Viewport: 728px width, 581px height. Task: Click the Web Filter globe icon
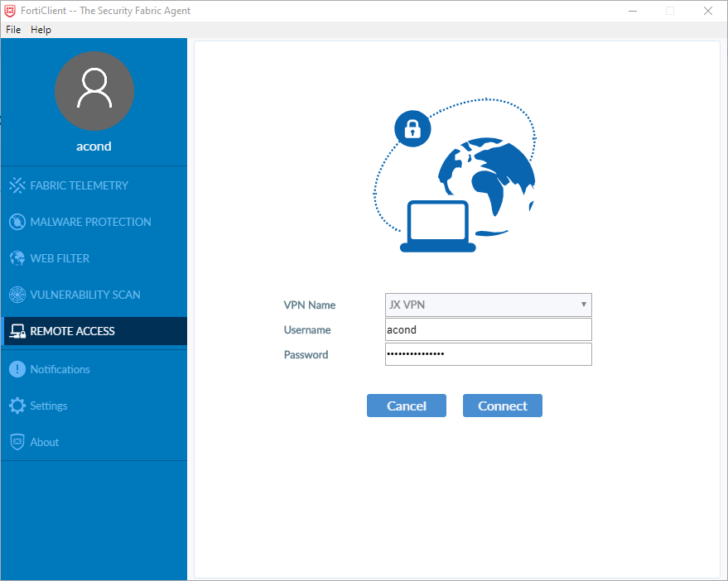(x=17, y=258)
